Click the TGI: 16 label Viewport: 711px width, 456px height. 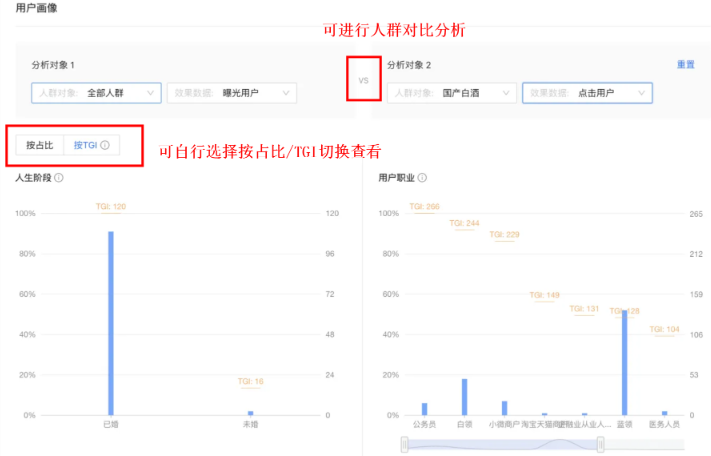point(250,382)
